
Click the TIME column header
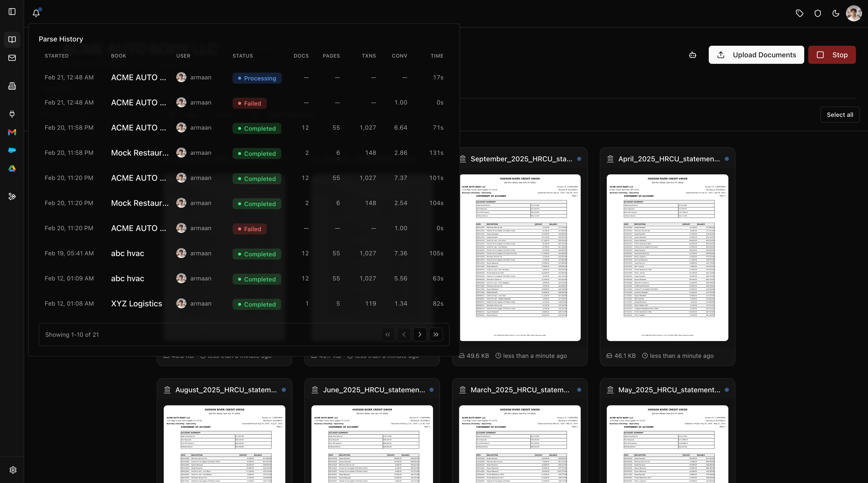point(437,56)
